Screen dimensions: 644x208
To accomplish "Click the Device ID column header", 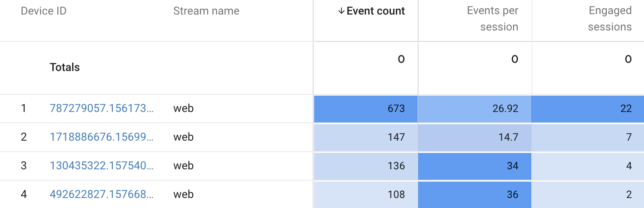I will pyautogui.click(x=44, y=11).
